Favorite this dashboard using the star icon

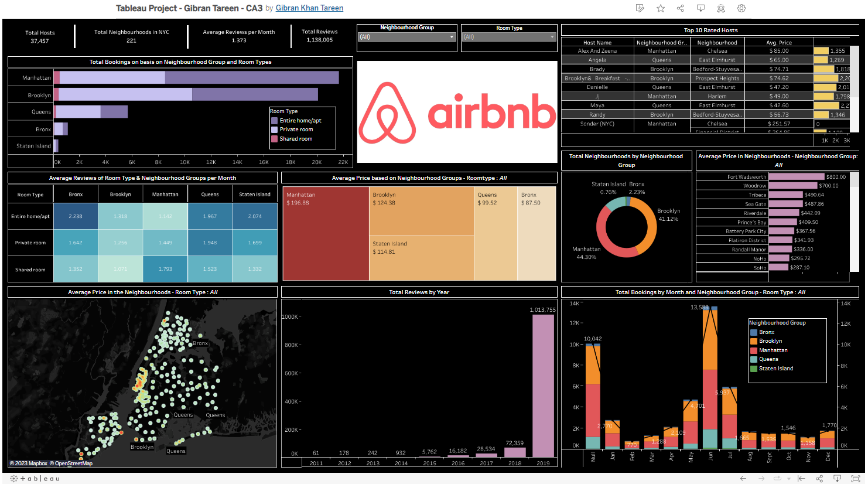[x=660, y=8]
